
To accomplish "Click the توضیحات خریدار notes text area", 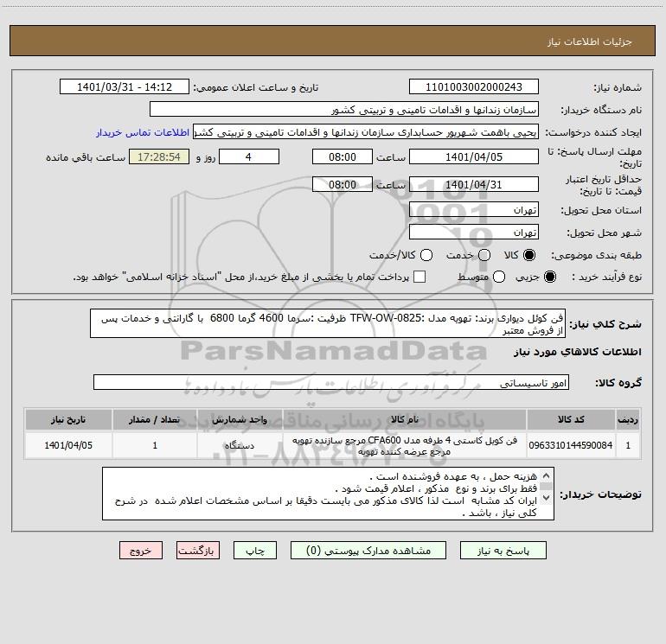I will coord(328,494).
